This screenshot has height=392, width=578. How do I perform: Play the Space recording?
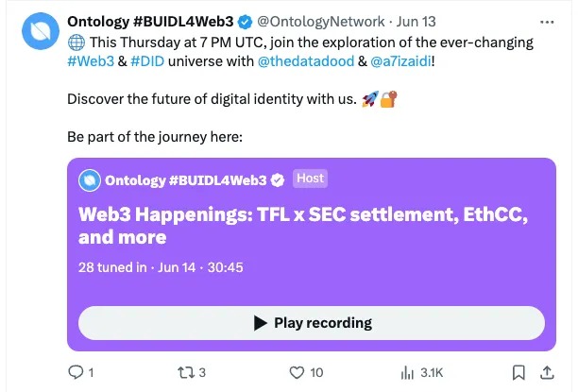coord(311,322)
